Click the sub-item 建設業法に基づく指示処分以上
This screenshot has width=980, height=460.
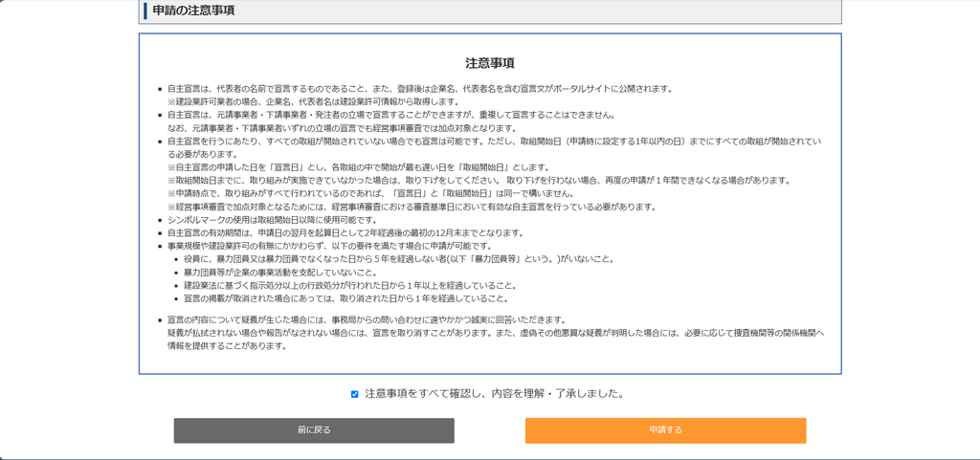[350, 285]
